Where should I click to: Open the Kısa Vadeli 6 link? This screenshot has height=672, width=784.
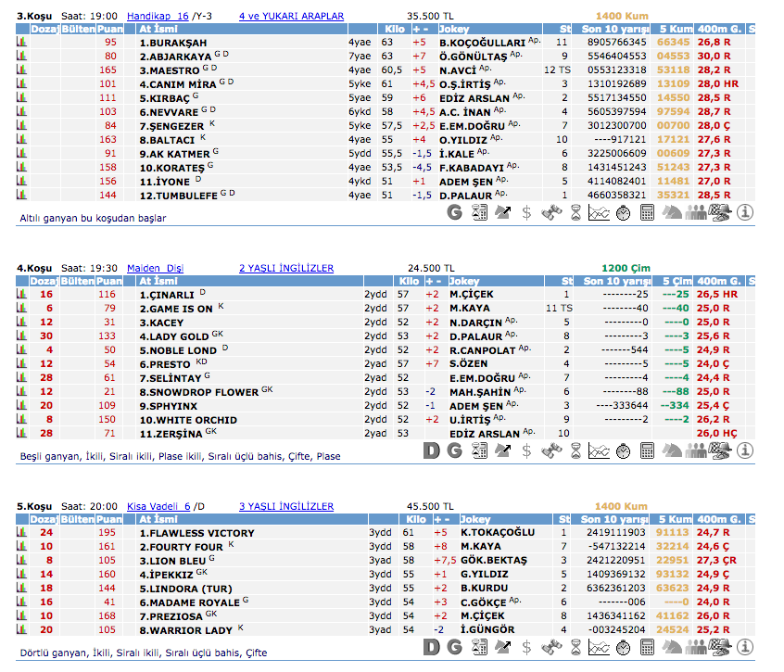coord(158,506)
